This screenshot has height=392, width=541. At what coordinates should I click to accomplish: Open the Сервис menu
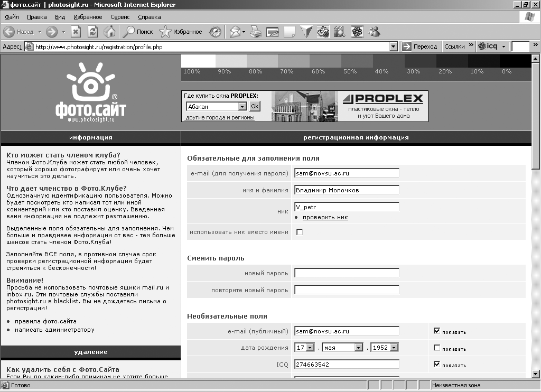point(120,17)
